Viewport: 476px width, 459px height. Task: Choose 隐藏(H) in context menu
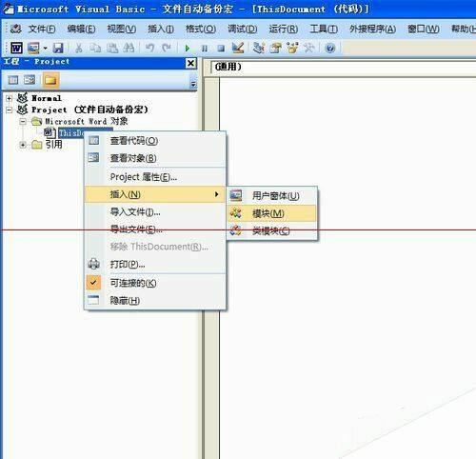[155, 300]
